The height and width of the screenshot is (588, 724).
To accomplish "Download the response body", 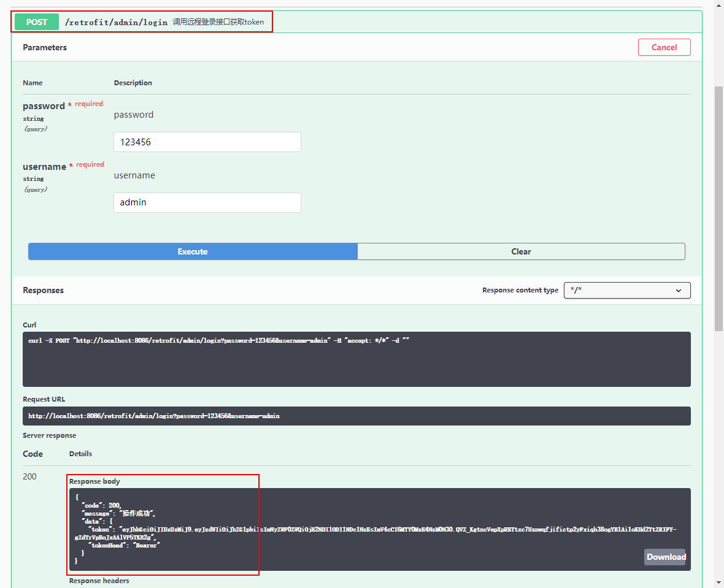I will (x=665, y=557).
